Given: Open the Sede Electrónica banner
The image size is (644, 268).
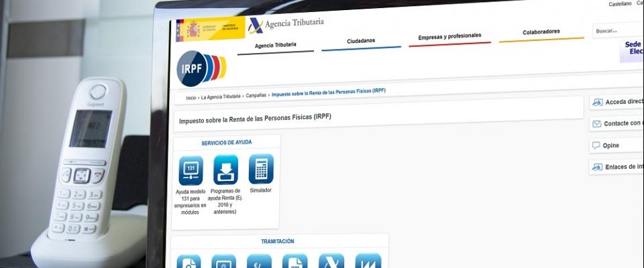Looking at the screenshot, I should click(x=632, y=51).
